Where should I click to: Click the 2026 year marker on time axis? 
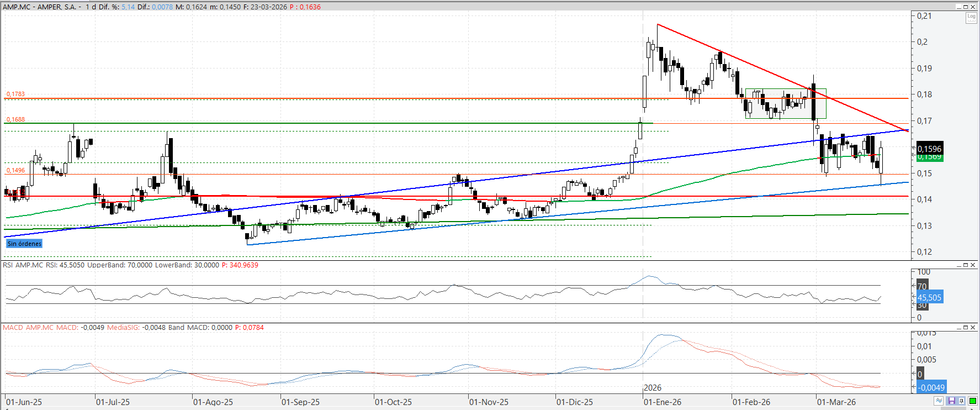click(653, 388)
